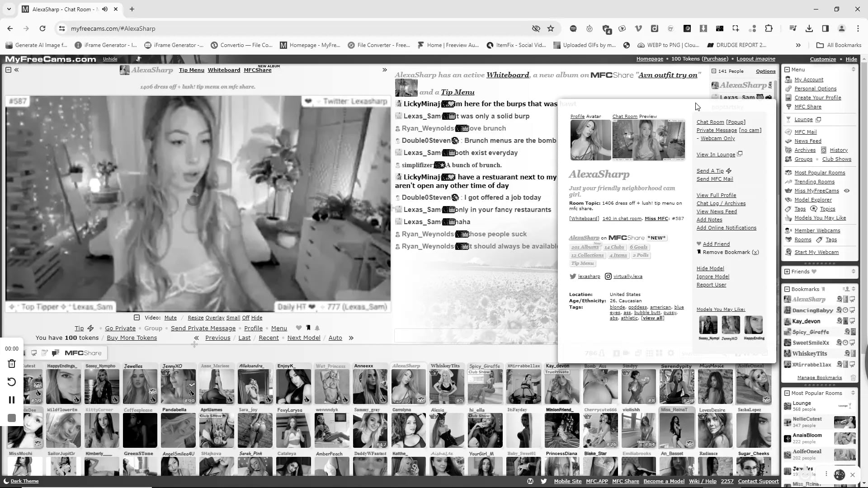
Task: Open the JennyXO model thumbnail in bottom grid
Action: [x=178, y=386]
